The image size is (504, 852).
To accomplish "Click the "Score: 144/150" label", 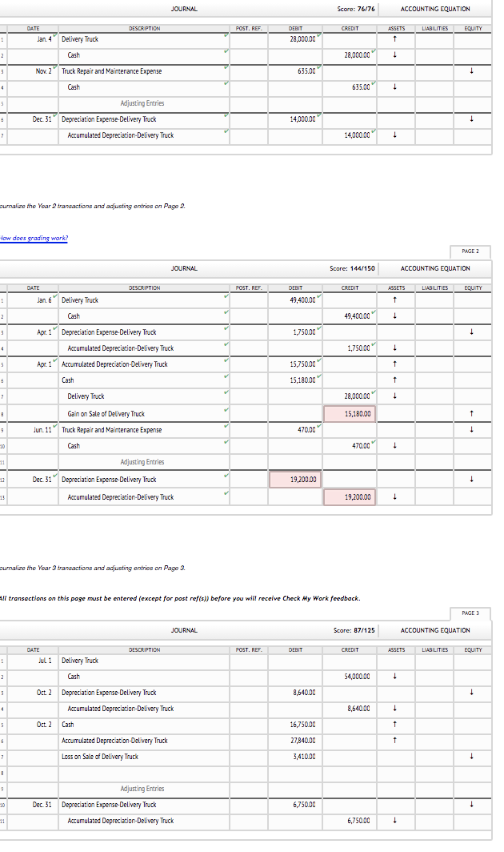I will pos(352,268).
